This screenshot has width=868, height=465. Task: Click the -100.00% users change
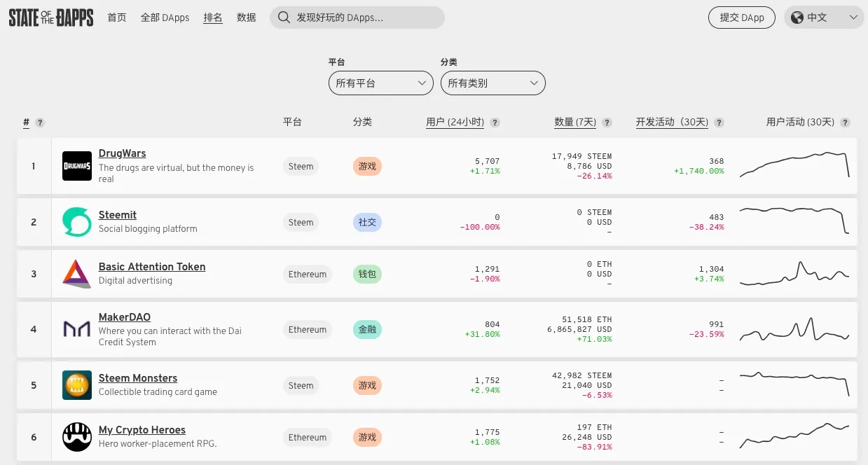coord(480,227)
